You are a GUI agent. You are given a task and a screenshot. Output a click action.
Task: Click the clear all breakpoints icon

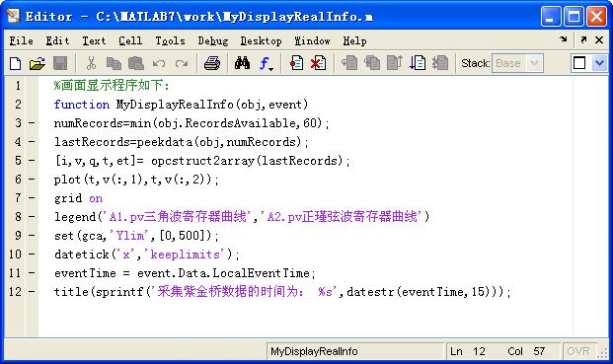pos(318,63)
